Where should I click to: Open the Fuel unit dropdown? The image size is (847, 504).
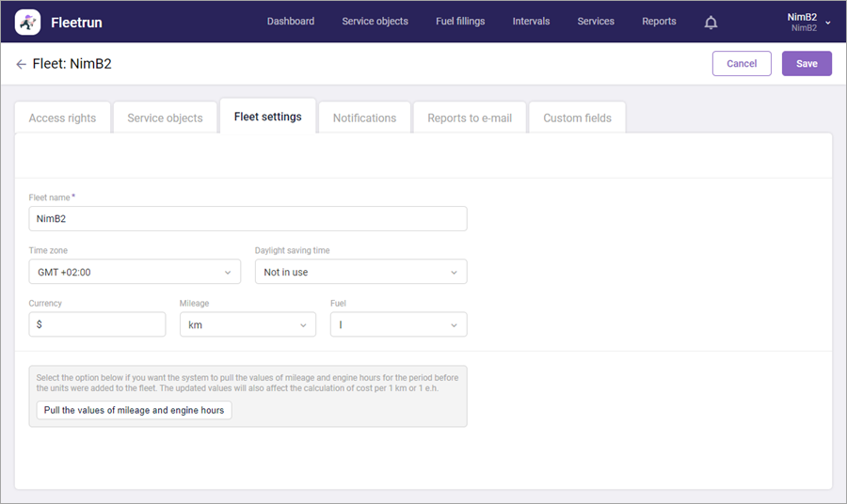click(398, 324)
